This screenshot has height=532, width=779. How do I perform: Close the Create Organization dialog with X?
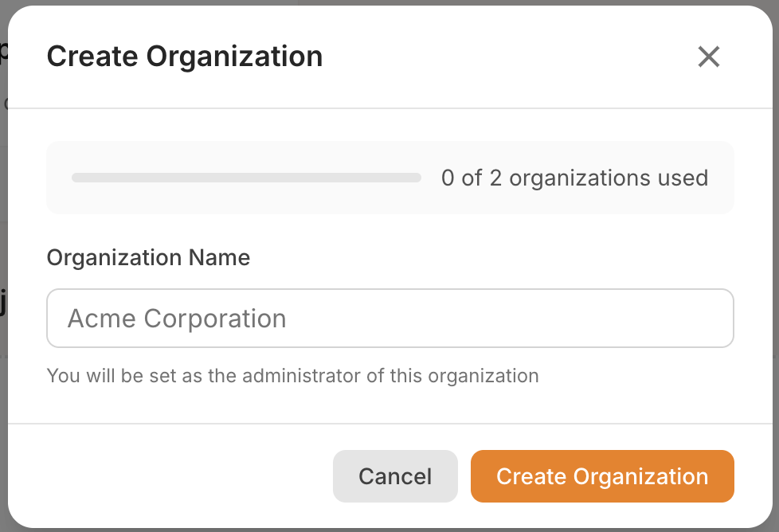pyautogui.click(x=708, y=57)
